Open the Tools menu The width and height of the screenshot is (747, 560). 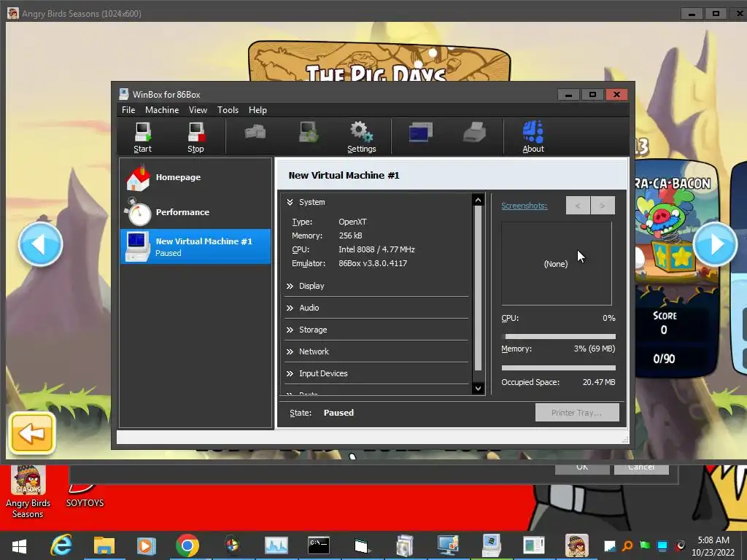228,110
